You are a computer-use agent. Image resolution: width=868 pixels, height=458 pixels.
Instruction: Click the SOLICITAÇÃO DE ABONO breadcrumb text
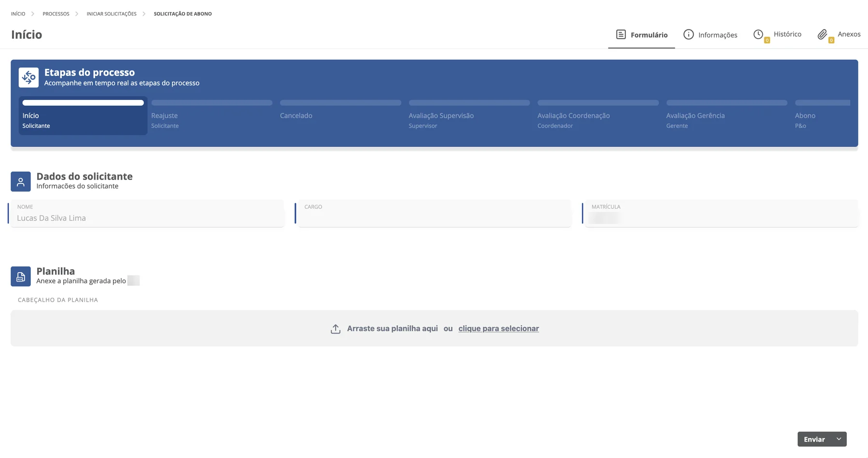[x=183, y=14]
